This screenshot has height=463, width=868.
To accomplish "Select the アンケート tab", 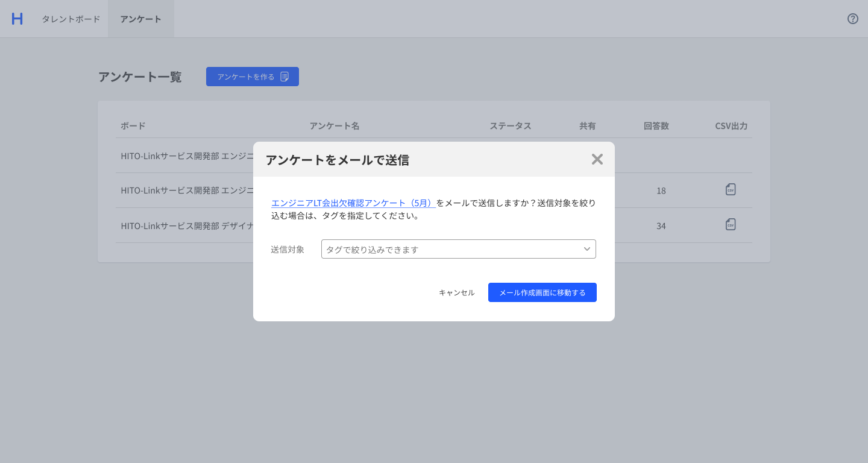I will coord(140,19).
